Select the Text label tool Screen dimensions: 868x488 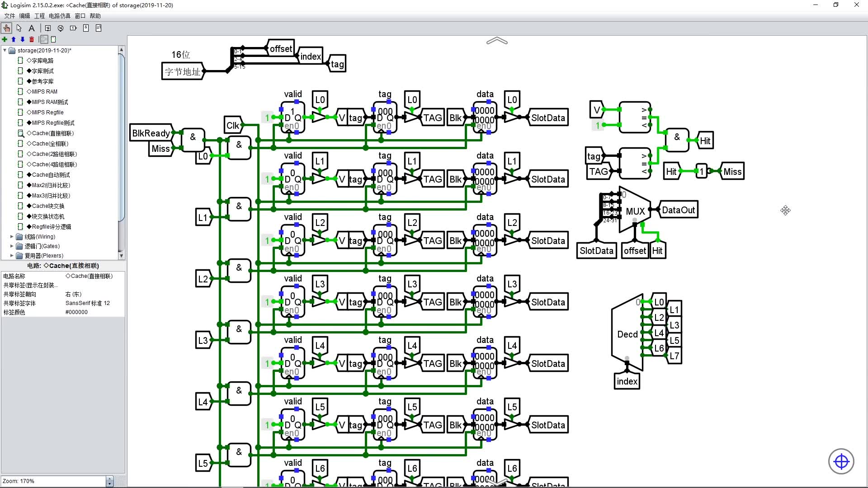(x=32, y=28)
